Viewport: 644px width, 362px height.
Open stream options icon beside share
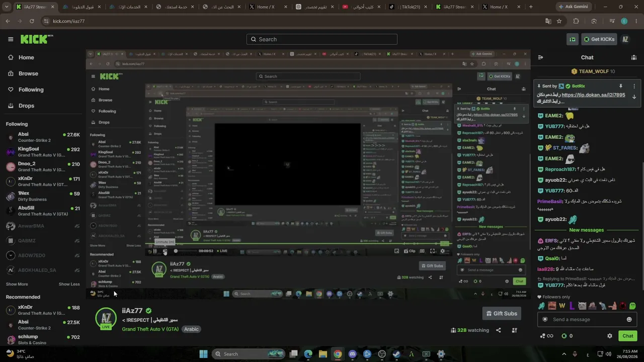514,330
